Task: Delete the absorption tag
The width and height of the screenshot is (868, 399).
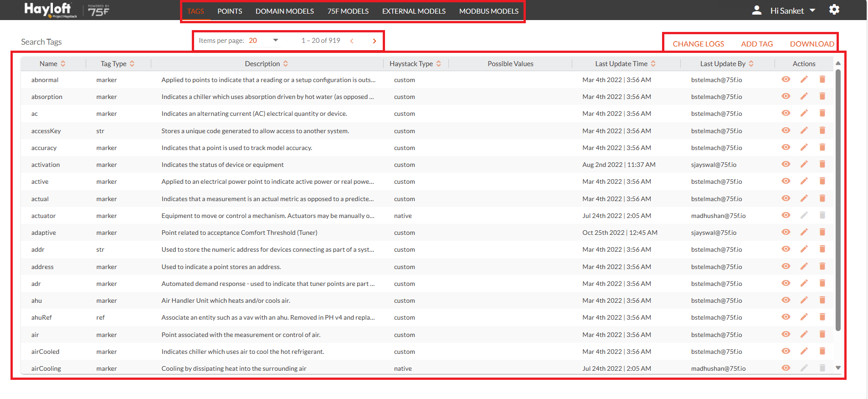Action: 822,96
